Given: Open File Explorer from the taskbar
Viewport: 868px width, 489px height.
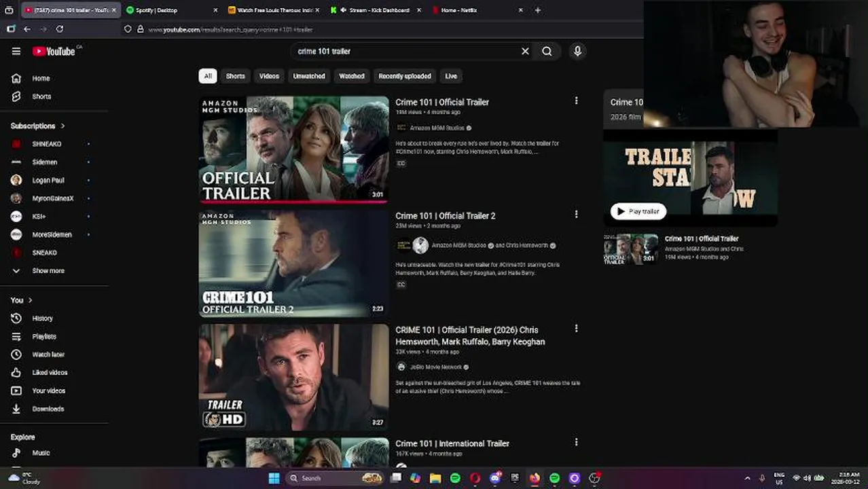Looking at the screenshot, I should point(435,478).
